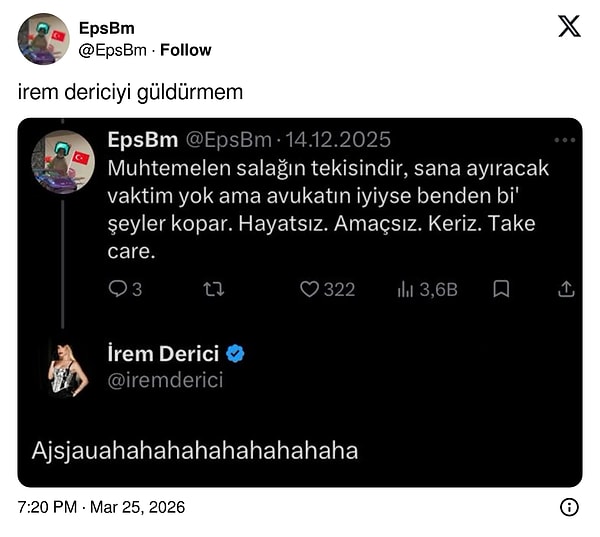Image resolution: width=600 pixels, height=537 pixels.
Task: Click the EpsBm display name at top
Action: click(x=106, y=28)
